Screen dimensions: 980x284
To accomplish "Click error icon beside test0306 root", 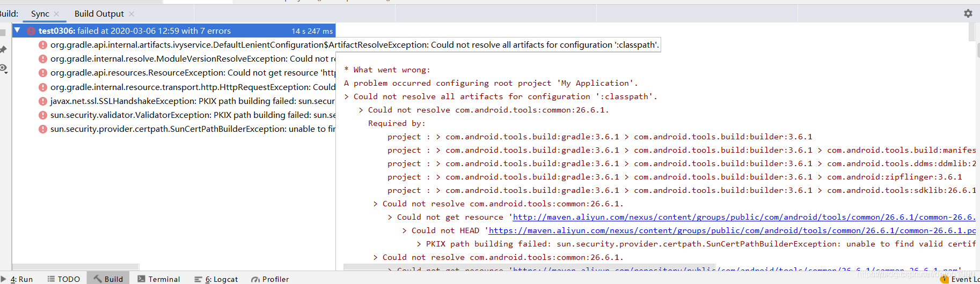I will pyautogui.click(x=31, y=31).
